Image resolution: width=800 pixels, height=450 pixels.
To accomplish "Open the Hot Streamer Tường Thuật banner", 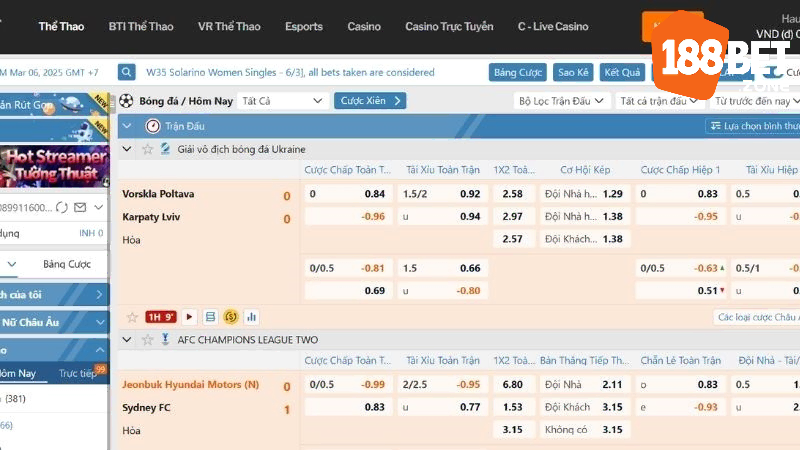I will 54,167.
